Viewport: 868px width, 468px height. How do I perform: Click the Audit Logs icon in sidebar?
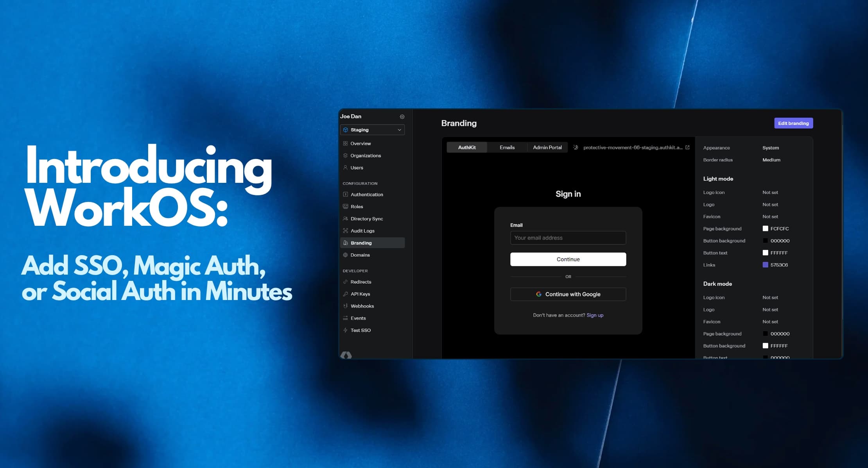coord(345,231)
